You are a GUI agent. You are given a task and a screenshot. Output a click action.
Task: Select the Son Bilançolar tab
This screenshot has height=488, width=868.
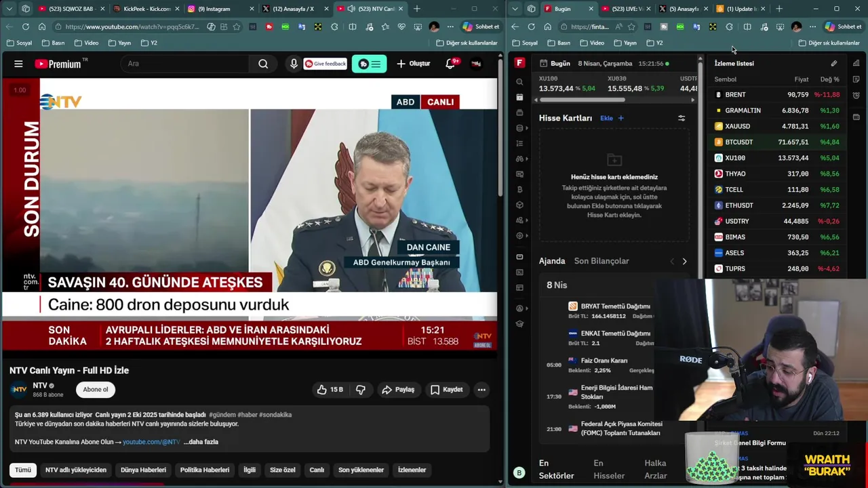[x=601, y=261]
